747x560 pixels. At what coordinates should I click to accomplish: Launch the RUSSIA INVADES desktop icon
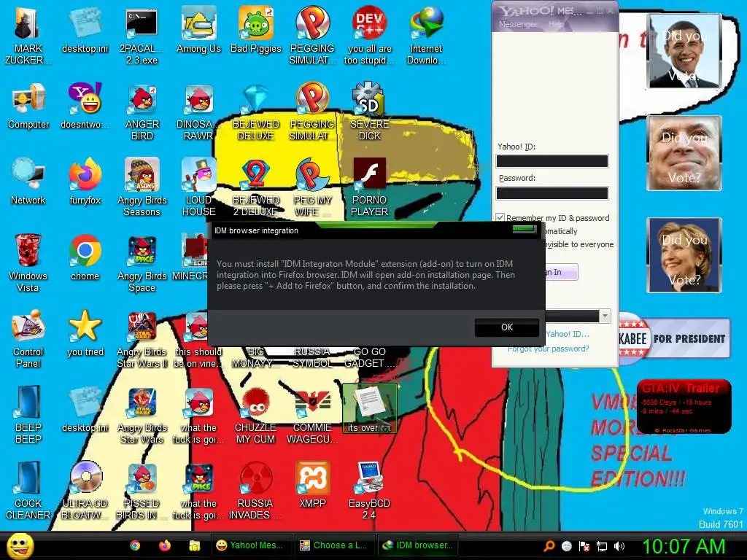(256, 491)
